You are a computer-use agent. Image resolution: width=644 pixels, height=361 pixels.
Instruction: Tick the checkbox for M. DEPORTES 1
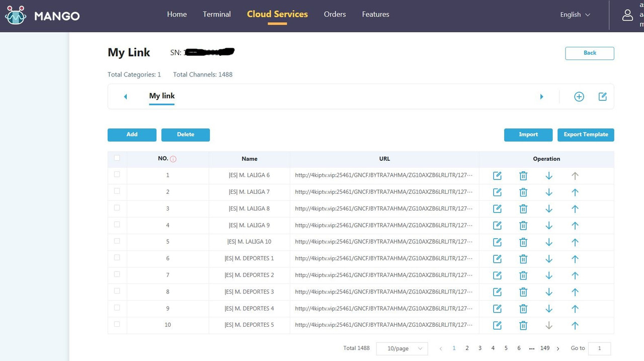pyautogui.click(x=117, y=257)
